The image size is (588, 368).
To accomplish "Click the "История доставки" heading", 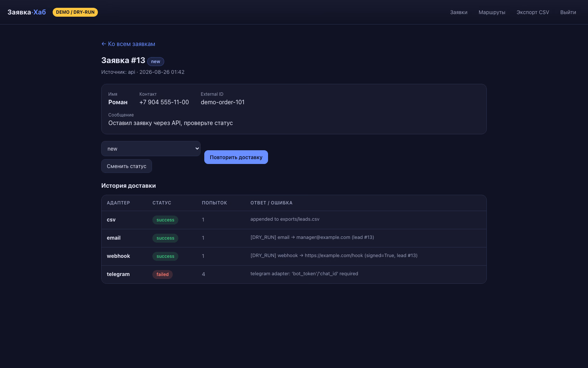I will (129, 185).
